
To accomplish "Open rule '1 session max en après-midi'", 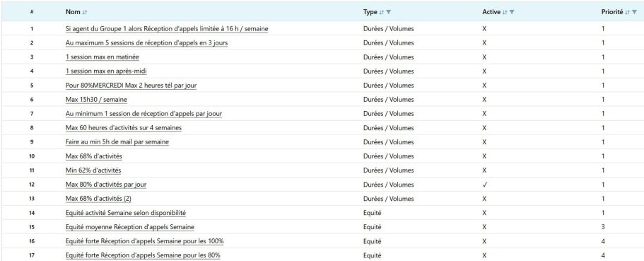I will click(x=106, y=71).
